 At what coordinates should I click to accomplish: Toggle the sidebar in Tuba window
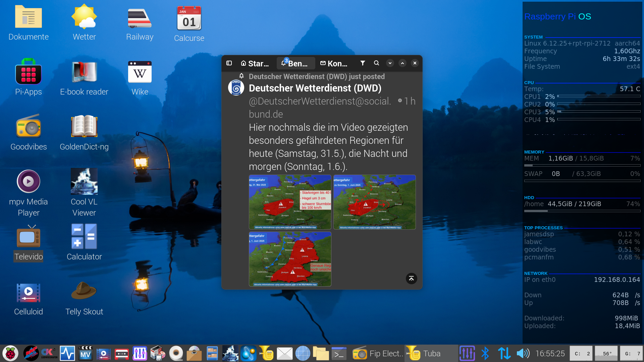229,63
